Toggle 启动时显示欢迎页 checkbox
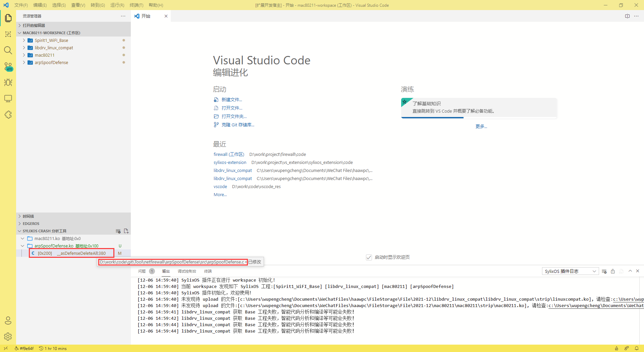Screen dimensions: 644x352 (x=369, y=257)
